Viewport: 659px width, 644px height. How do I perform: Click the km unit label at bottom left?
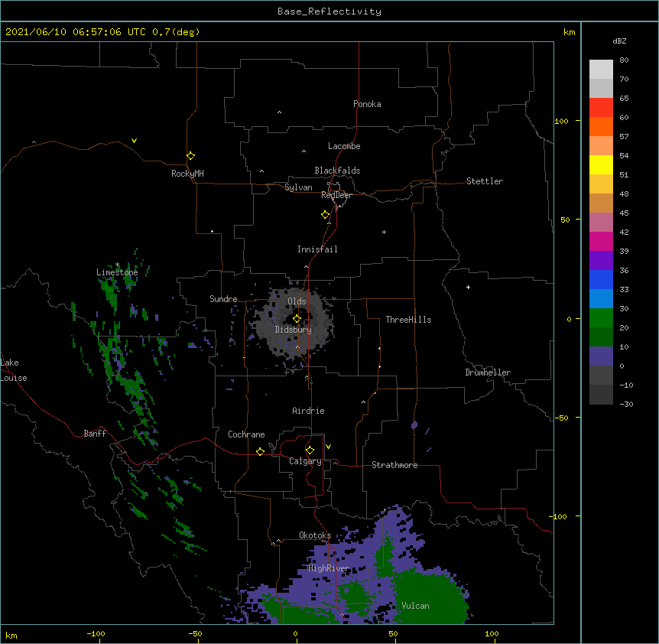click(x=11, y=636)
